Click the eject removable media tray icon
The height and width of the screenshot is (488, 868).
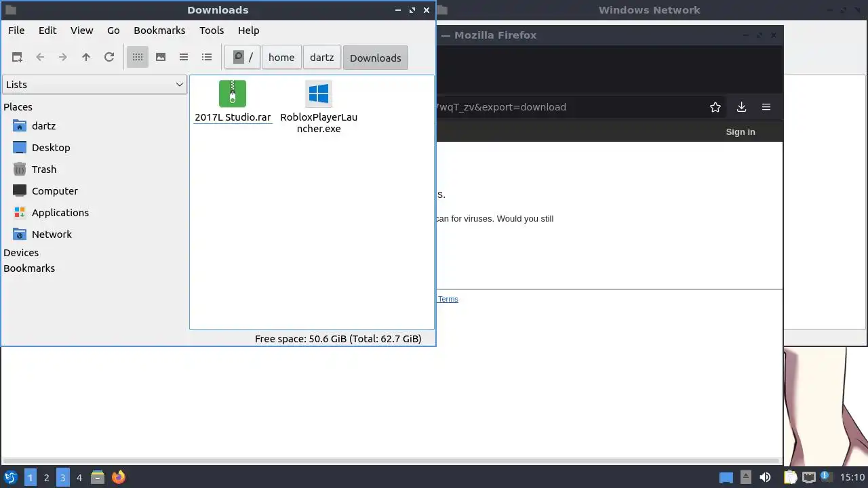pyautogui.click(x=746, y=477)
